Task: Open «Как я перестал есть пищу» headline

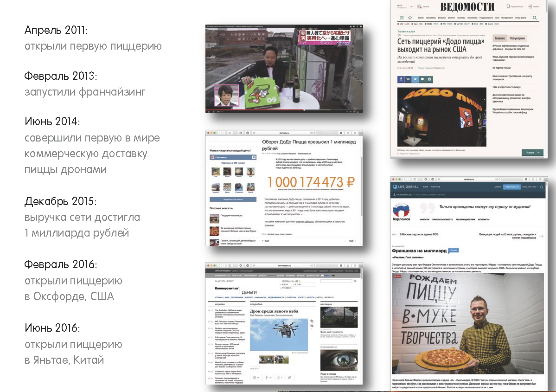Action: pos(506,87)
